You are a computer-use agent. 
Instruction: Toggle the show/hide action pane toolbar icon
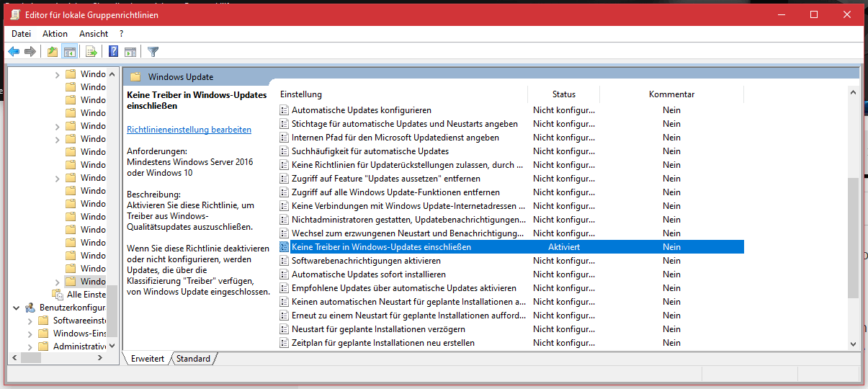coord(130,51)
